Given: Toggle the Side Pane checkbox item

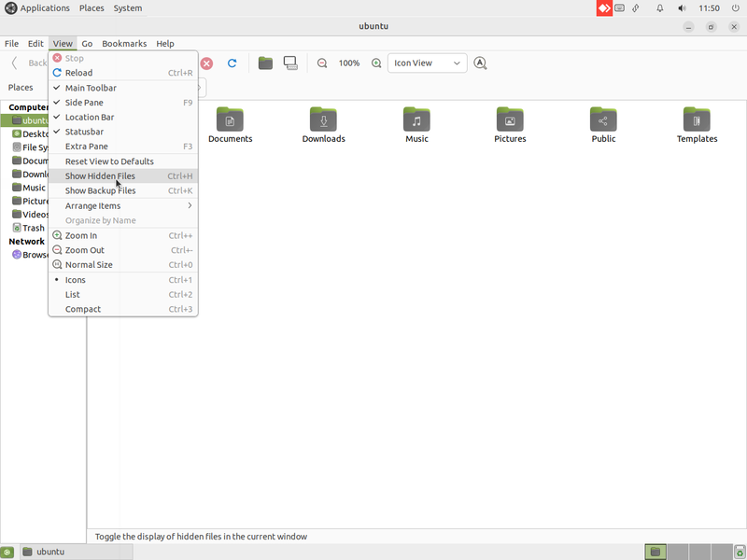Looking at the screenshot, I should (x=123, y=103).
